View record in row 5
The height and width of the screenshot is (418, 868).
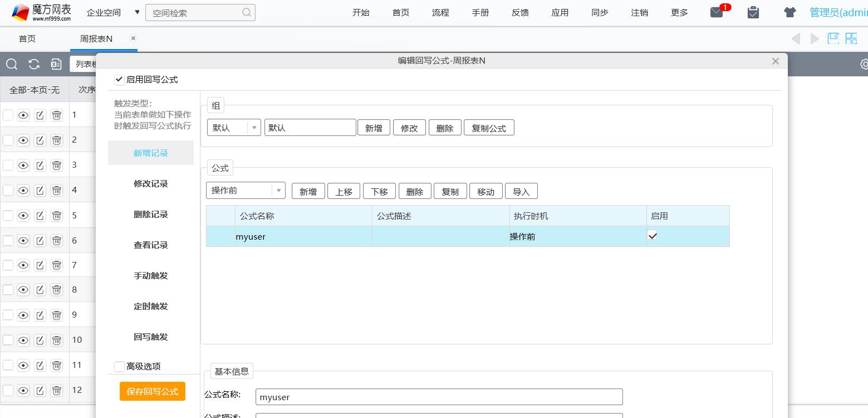tap(23, 216)
